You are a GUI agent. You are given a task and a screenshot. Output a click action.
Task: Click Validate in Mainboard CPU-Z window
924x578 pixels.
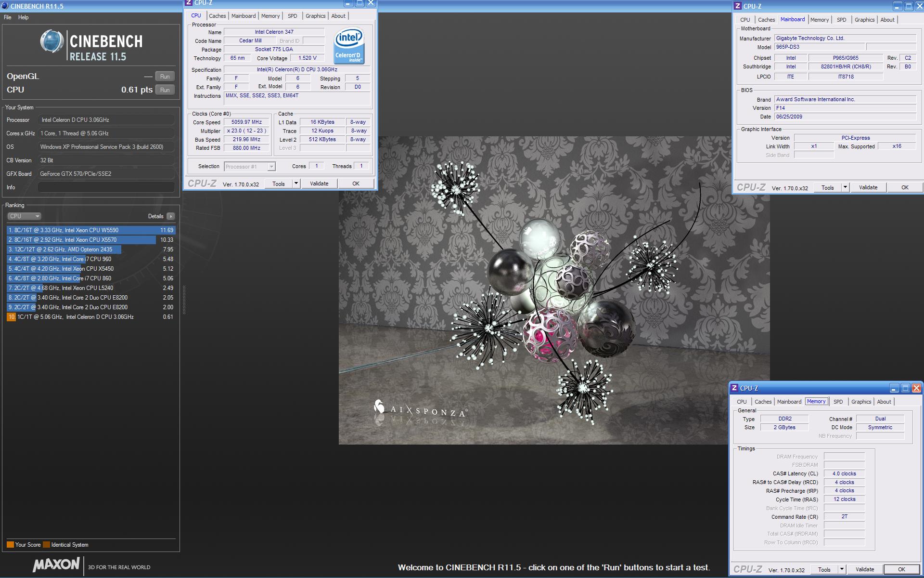pyautogui.click(x=868, y=188)
